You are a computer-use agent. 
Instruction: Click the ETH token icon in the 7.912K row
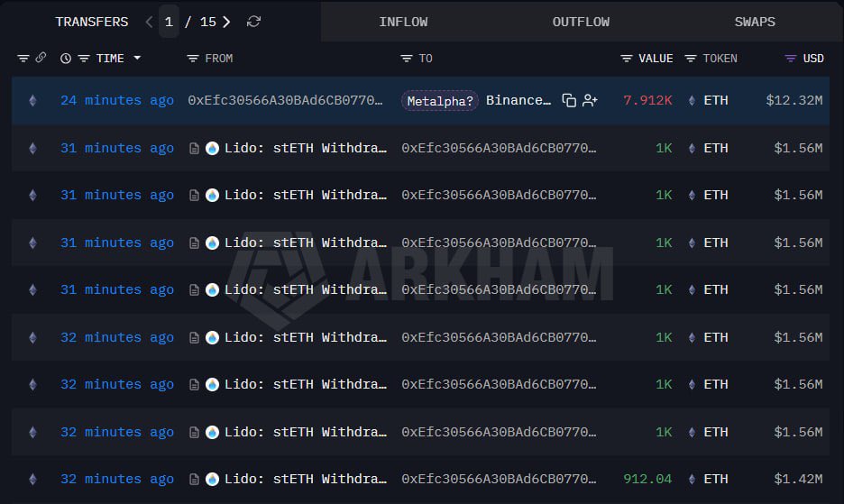[692, 101]
